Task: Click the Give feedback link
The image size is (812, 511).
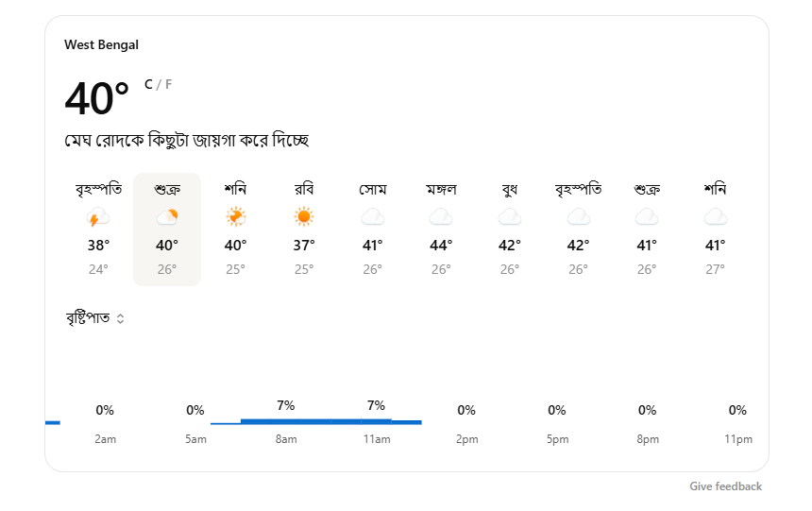Action: click(x=725, y=486)
